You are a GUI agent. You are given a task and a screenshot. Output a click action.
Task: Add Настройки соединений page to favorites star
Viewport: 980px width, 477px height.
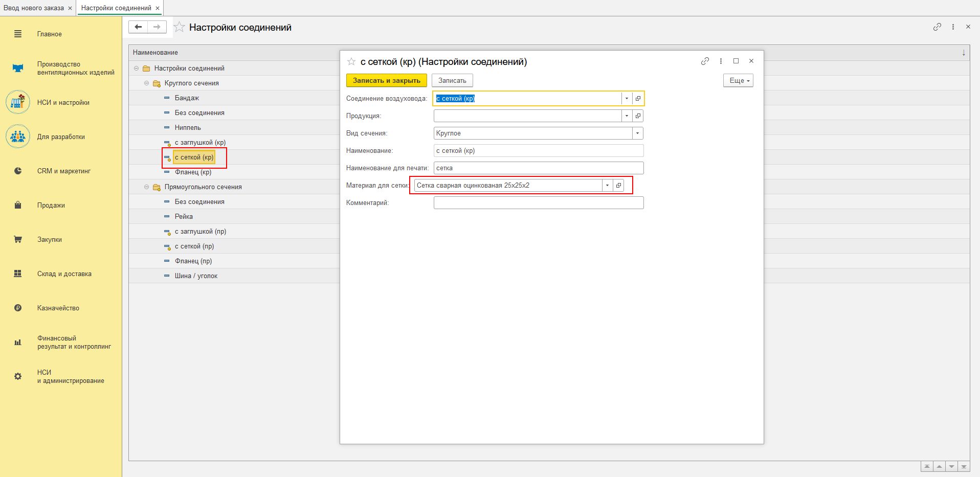179,28
